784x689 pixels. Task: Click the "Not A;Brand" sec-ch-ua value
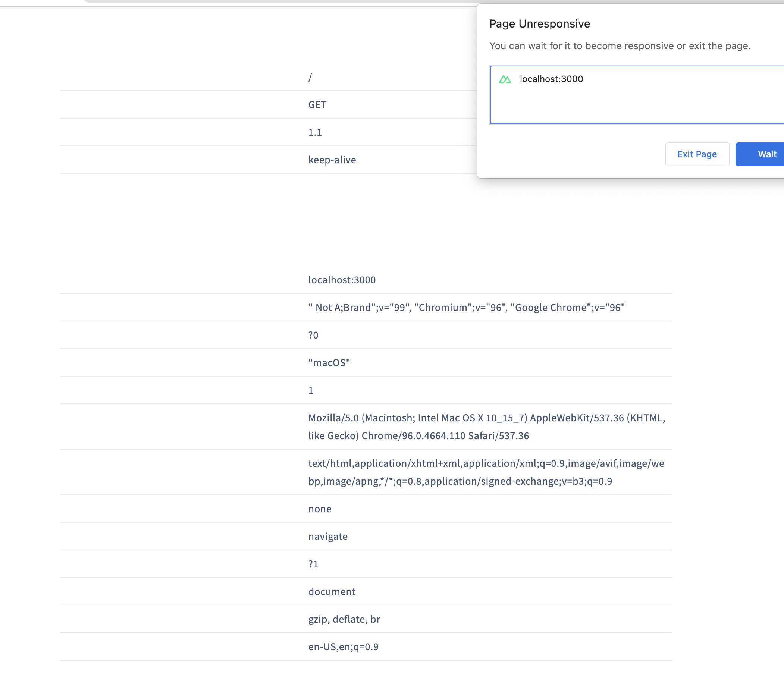tap(467, 308)
